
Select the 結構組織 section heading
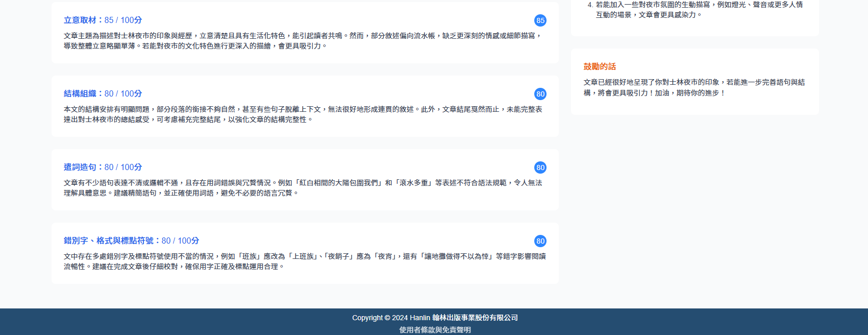[80, 94]
